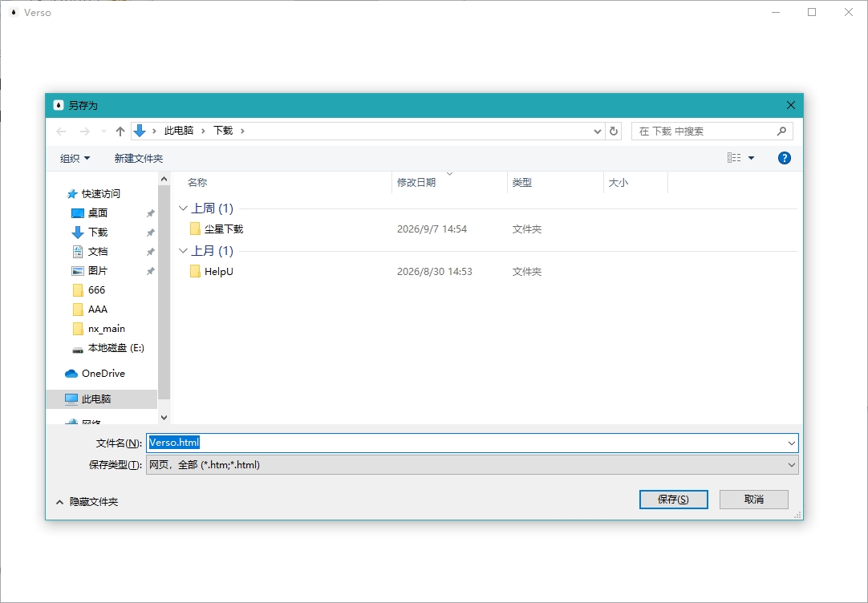Image resolution: width=868 pixels, height=603 pixels.
Task: Sort by the 大小 column header
Action: 619,183
